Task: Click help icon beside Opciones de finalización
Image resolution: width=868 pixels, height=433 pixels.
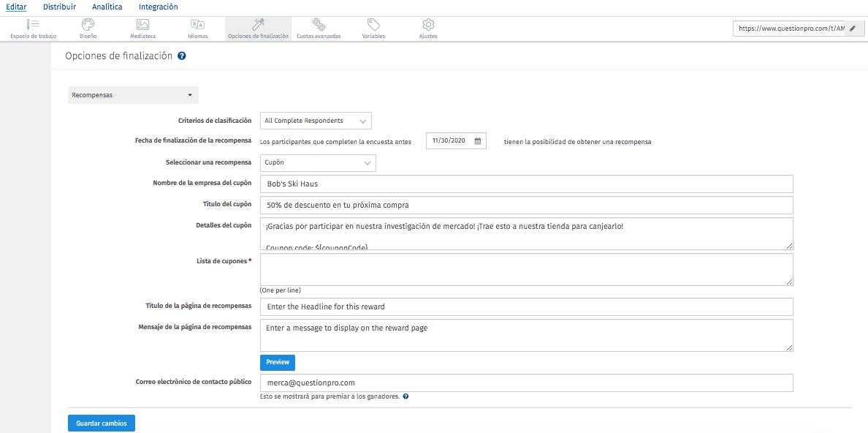Action: 181,56
